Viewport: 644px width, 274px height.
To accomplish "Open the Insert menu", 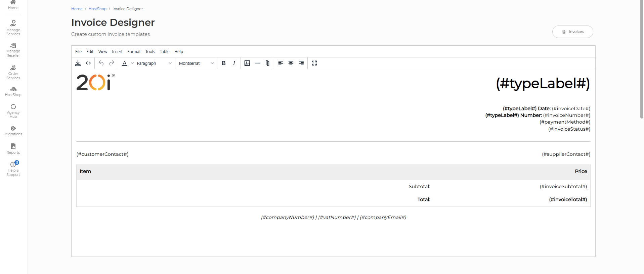I will click(117, 52).
